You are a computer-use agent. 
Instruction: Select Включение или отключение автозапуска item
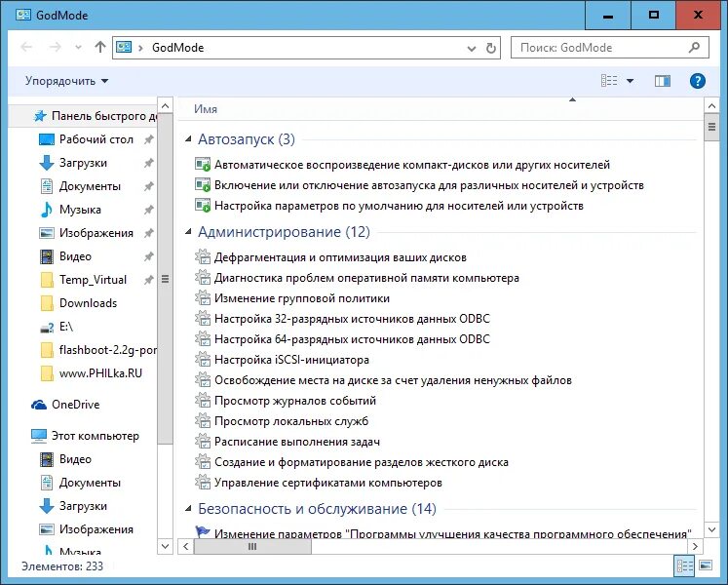click(419, 185)
